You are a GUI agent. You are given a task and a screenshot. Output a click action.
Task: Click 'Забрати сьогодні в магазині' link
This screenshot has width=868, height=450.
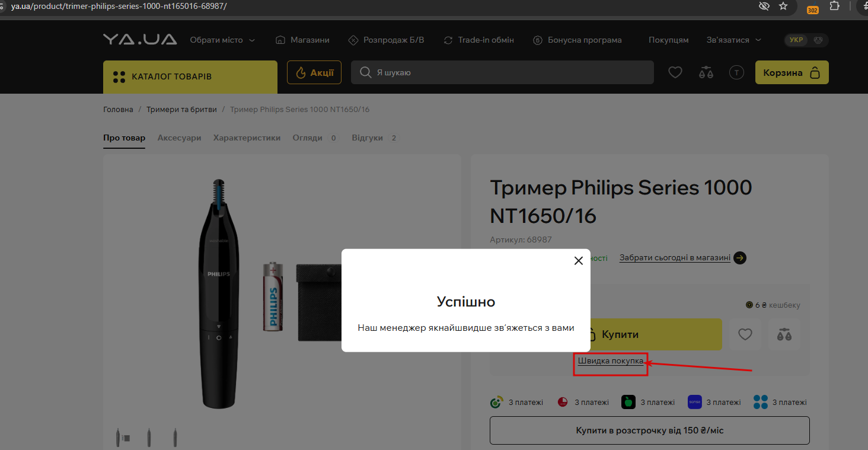click(675, 258)
